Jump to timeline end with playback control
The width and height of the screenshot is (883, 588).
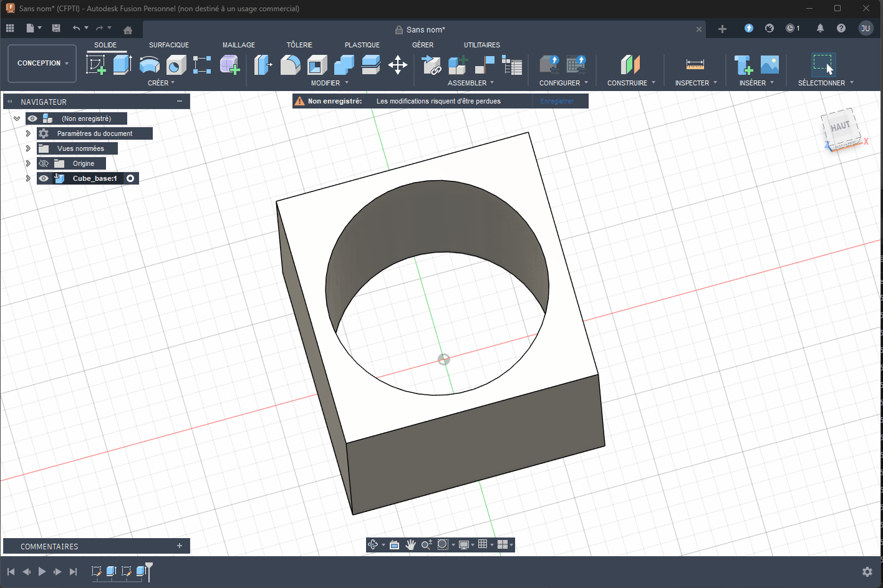[x=74, y=571]
